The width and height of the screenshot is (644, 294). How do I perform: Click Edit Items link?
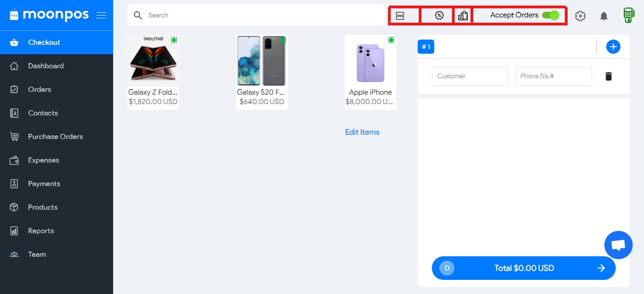(x=362, y=132)
